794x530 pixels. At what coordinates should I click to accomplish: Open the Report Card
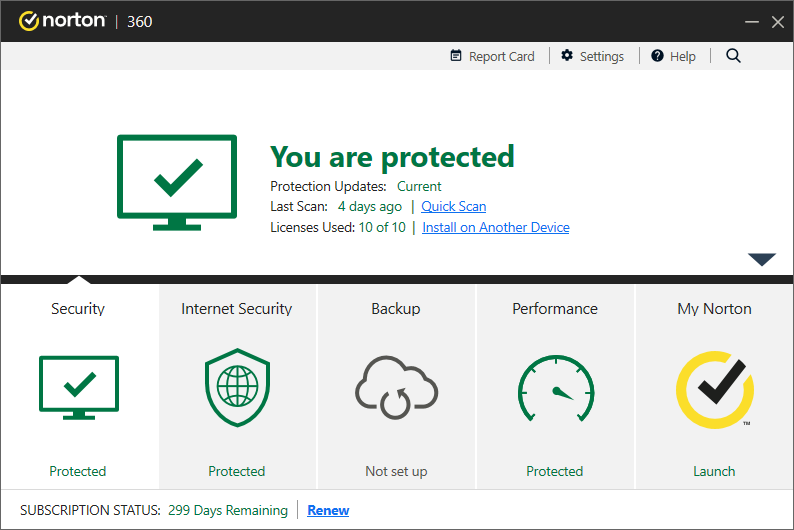point(492,56)
